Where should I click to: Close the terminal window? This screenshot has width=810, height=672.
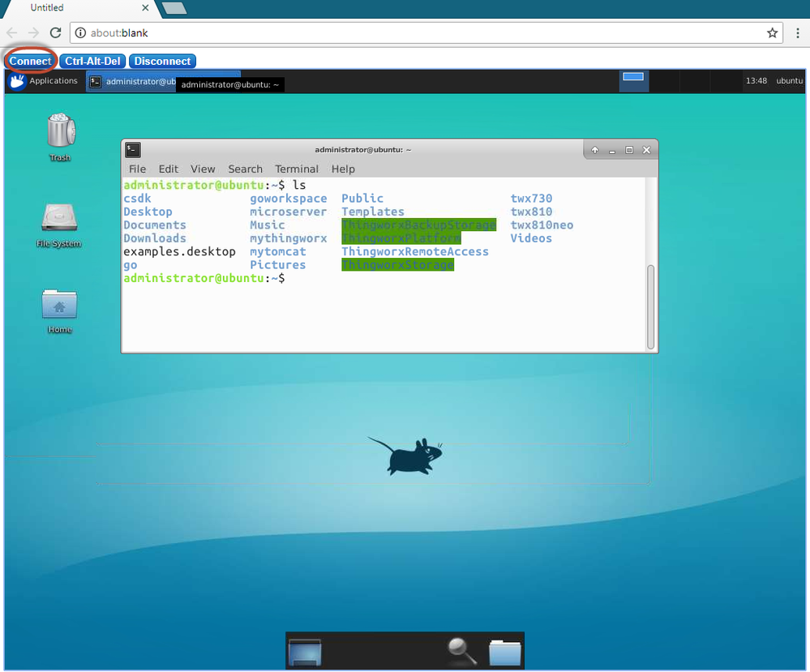646,150
